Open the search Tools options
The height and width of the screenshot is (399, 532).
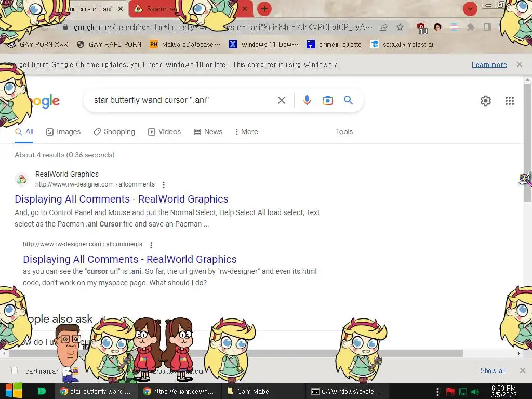pyautogui.click(x=344, y=131)
